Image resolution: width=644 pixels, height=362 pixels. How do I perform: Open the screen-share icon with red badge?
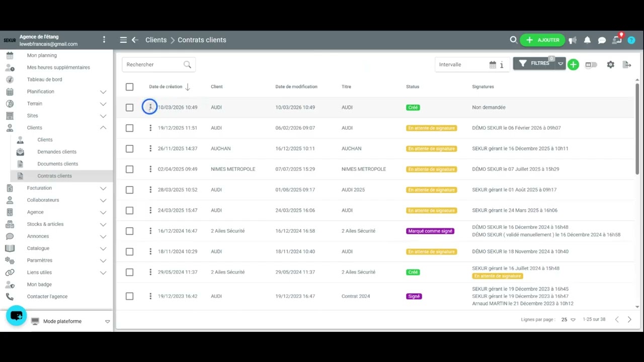(617, 39)
